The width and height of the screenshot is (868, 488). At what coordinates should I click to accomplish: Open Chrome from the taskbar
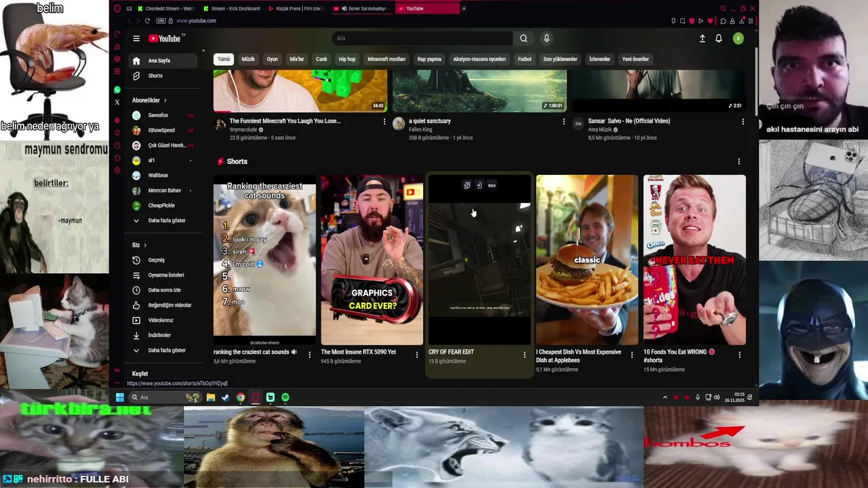click(x=241, y=397)
